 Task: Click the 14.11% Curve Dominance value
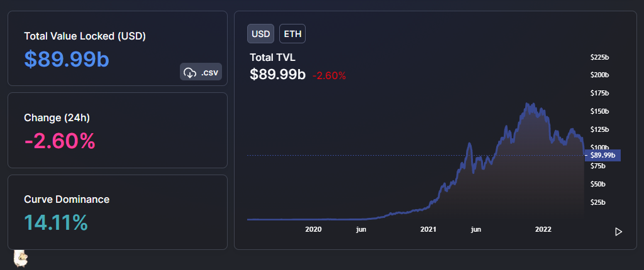click(56, 222)
